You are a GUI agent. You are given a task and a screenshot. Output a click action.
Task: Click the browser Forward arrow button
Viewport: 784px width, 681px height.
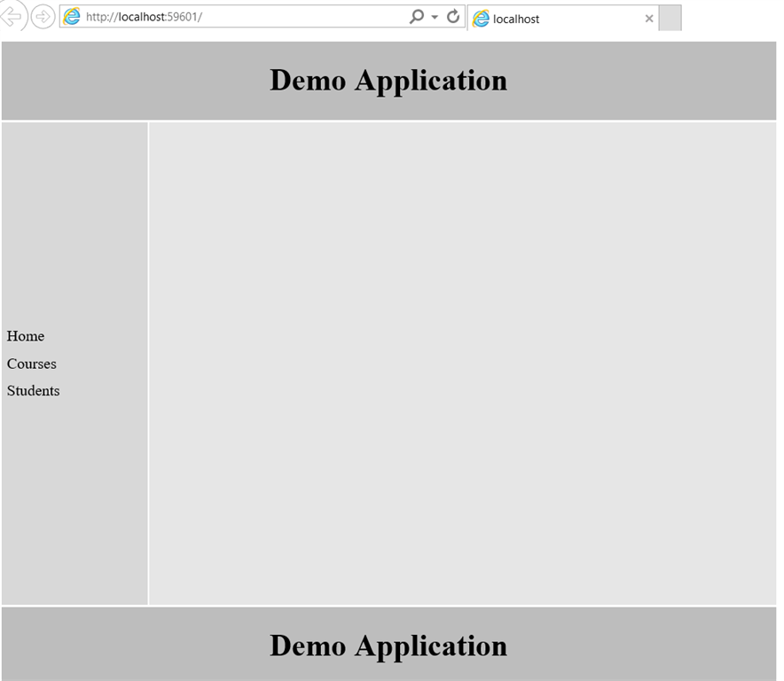coord(43,17)
